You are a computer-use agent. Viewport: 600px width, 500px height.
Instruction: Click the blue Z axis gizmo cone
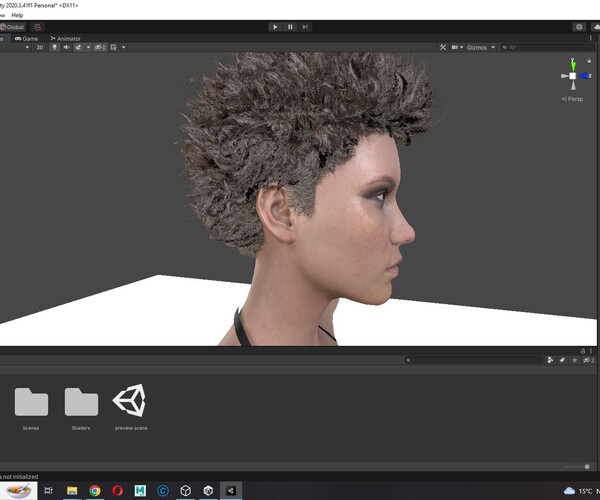point(584,76)
